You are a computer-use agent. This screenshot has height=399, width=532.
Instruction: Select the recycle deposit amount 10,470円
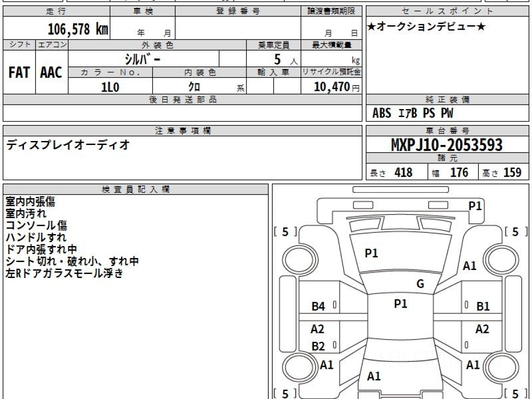tap(336, 87)
